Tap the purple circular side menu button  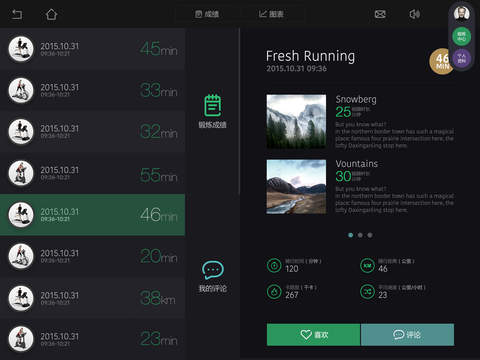coord(462,59)
